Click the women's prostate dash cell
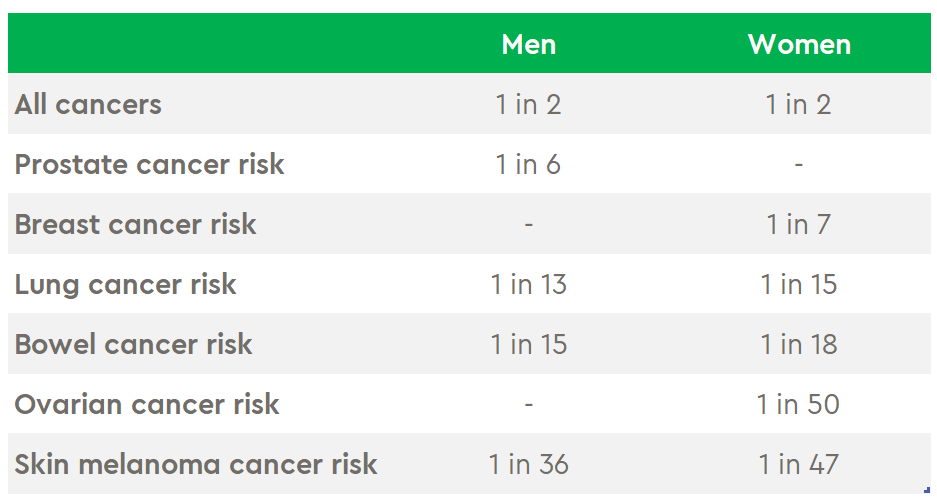 [x=798, y=164]
